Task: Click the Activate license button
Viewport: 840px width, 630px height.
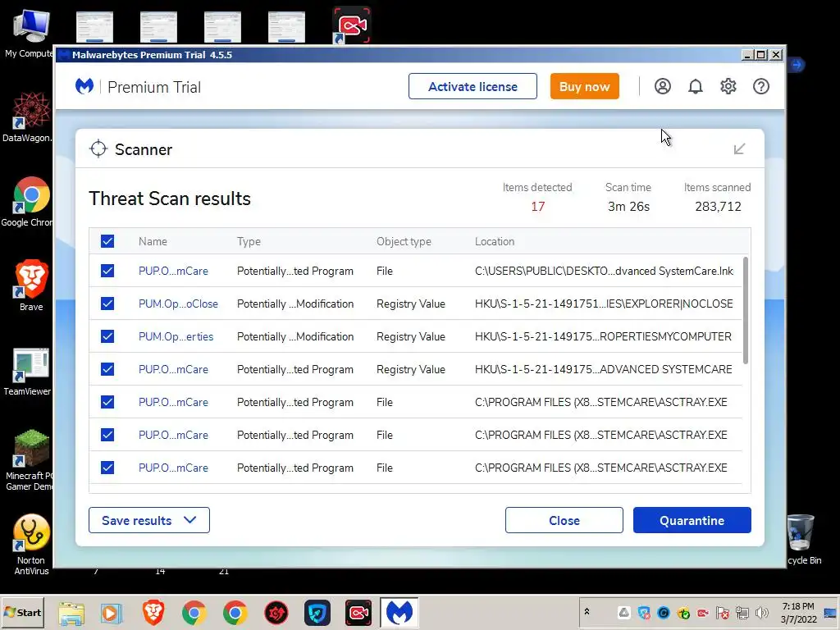Action: [x=472, y=86]
